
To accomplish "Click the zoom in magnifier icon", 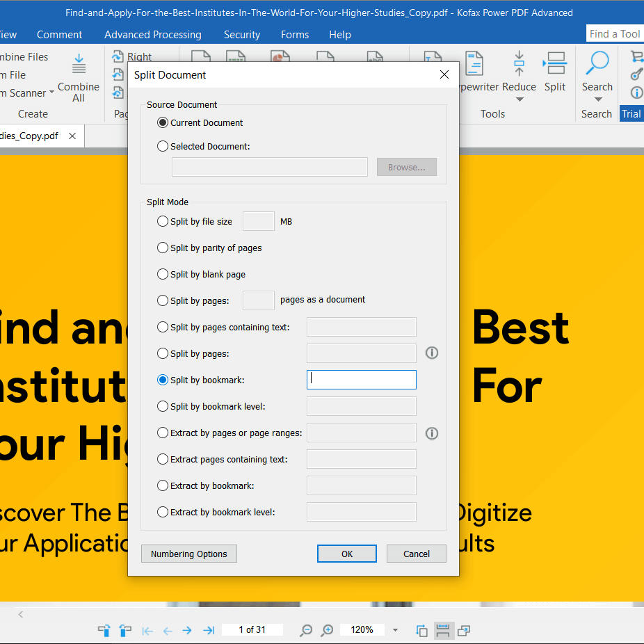I will (327, 631).
